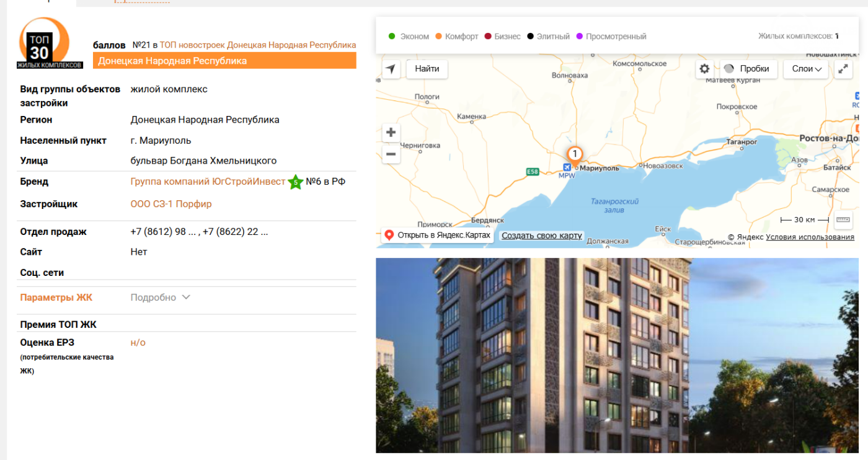
Task: Open ТОП новостроек Донецкая Народная Республика link
Action: [x=257, y=45]
